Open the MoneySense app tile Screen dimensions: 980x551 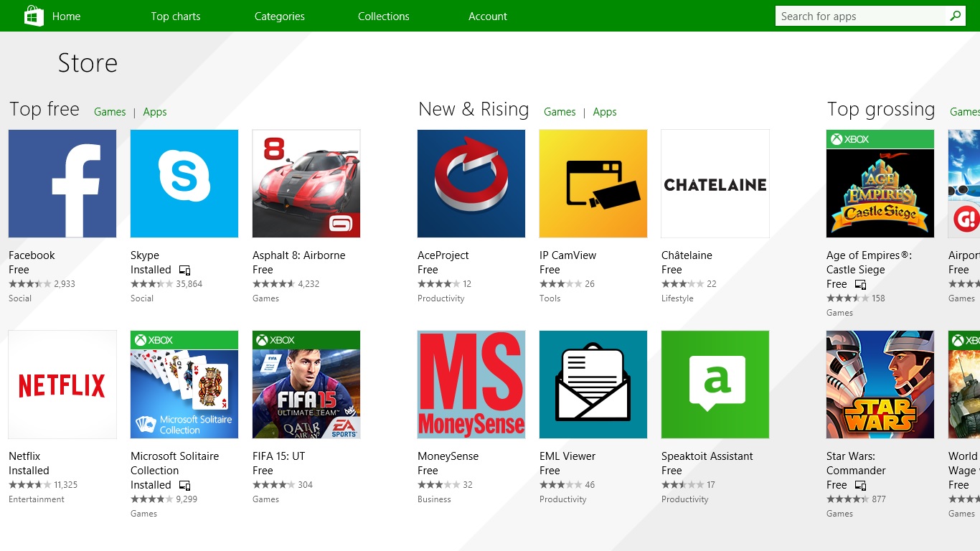pos(471,385)
